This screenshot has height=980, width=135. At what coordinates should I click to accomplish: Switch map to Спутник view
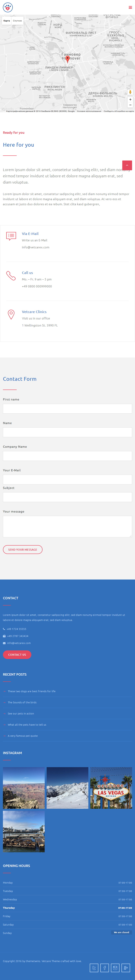pos(18,21)
